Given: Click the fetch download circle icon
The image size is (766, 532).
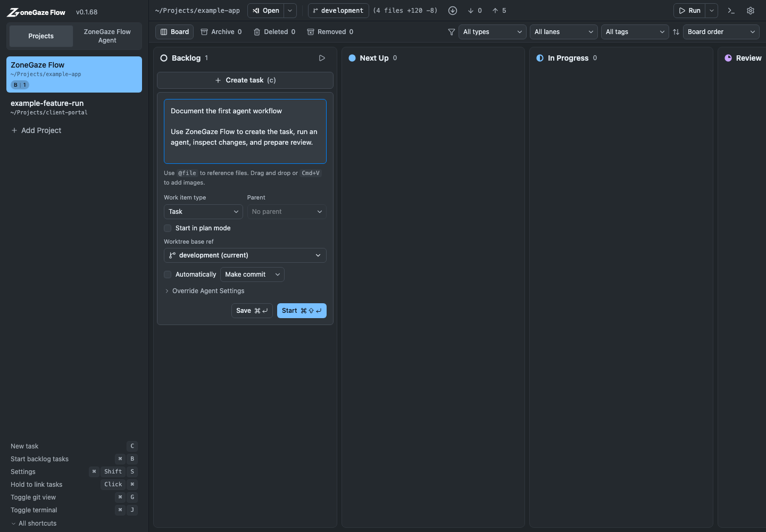Looking at the screenshot, I should coord(453,11).
